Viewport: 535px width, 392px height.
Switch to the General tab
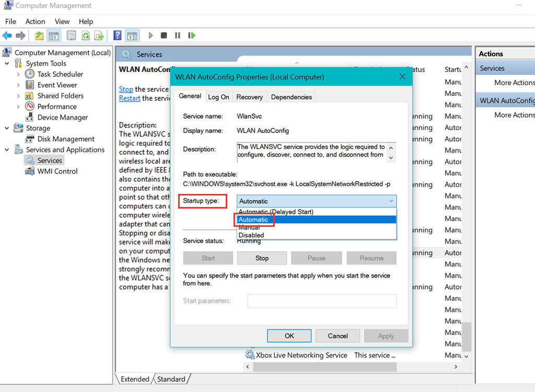(x=190, y=96)
